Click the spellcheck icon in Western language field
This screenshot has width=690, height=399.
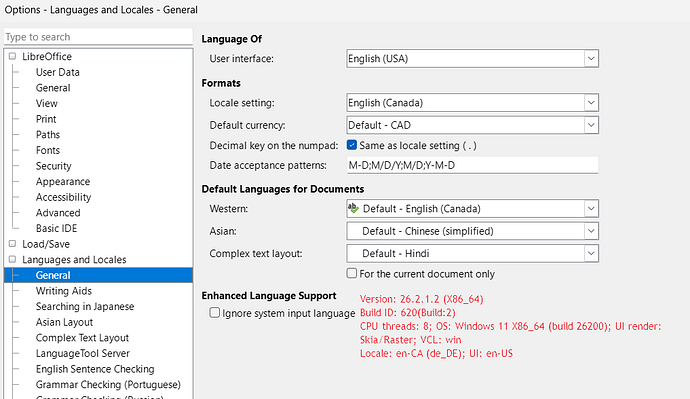click(x=353, y=208)
